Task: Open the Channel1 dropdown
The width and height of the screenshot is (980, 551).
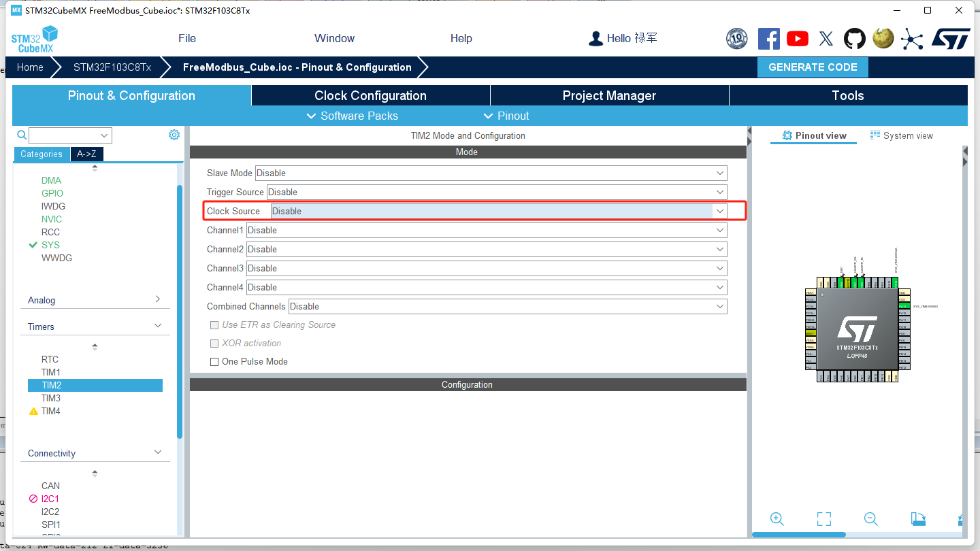Action: pyautogui.click(x=487, y=230)
